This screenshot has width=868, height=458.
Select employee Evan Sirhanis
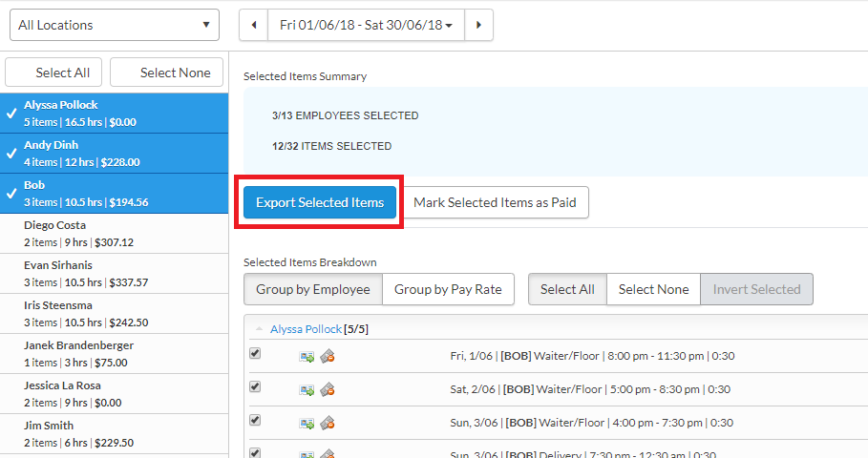click(114, 274)
